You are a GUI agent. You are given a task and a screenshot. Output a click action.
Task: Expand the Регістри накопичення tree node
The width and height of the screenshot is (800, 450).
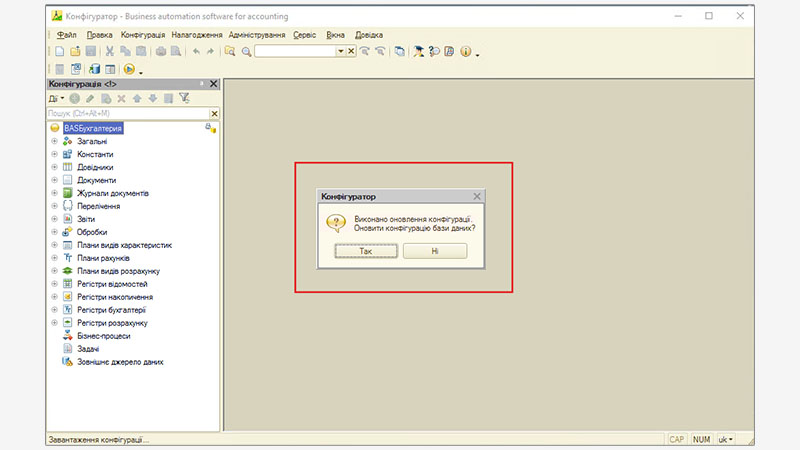pyautogui.click(x=55, y=297)
